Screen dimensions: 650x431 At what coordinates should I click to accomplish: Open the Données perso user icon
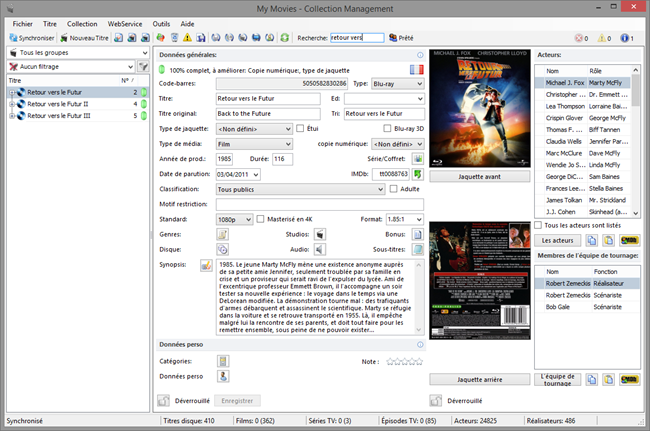(x=223, y=376)
